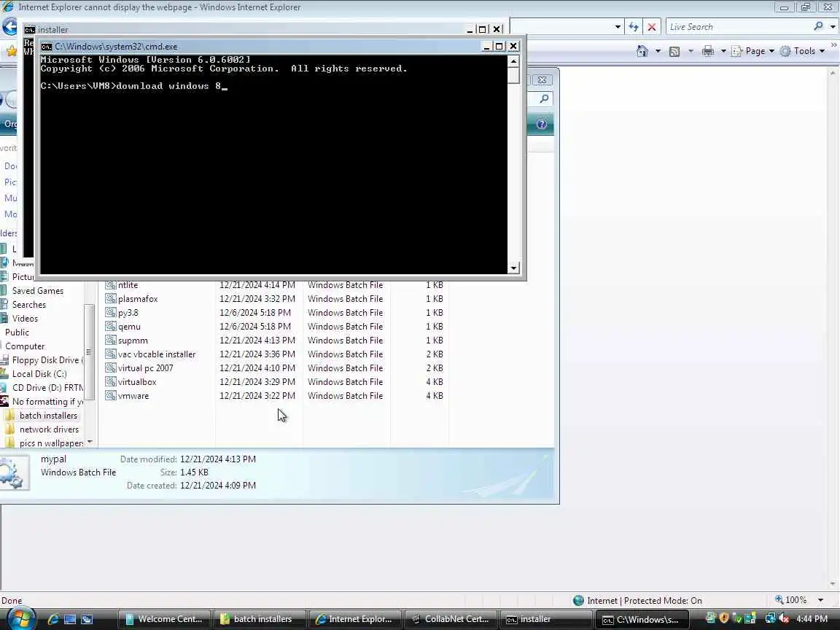Open the IE zoom level dropdown arrow

[820, 601]
